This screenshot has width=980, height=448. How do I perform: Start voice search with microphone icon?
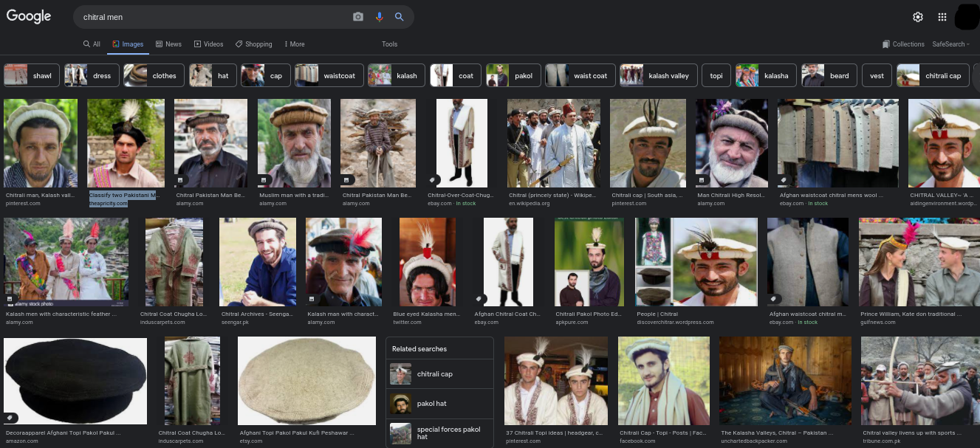[380, 17]
